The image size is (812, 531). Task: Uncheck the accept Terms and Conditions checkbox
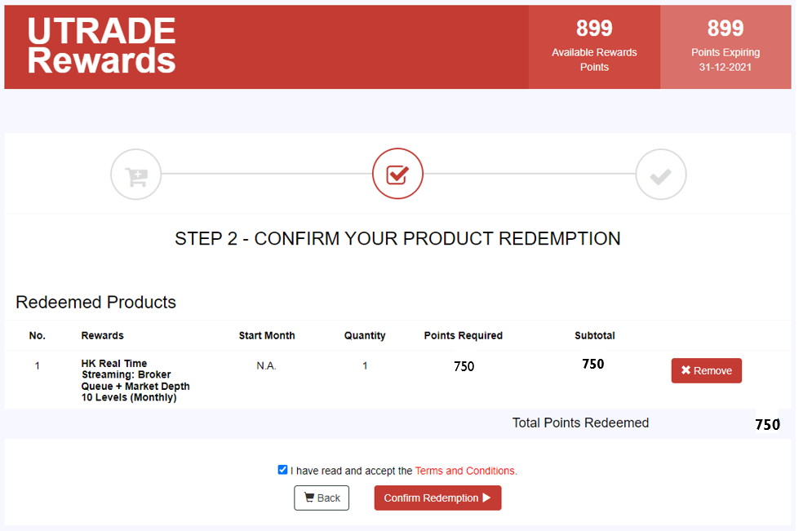pyautogui.click(x=282, y=470)
